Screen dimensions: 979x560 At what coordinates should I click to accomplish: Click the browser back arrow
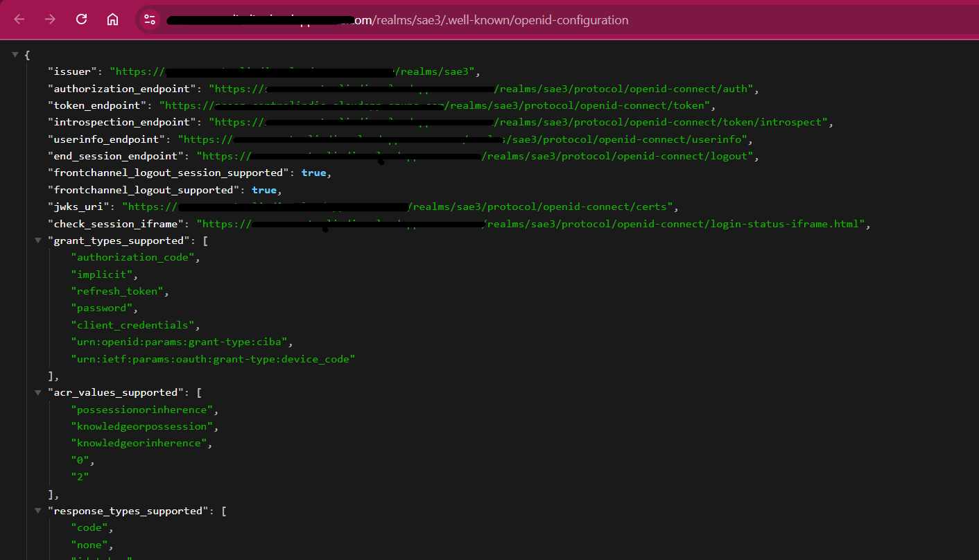click(x=19, y=19)
